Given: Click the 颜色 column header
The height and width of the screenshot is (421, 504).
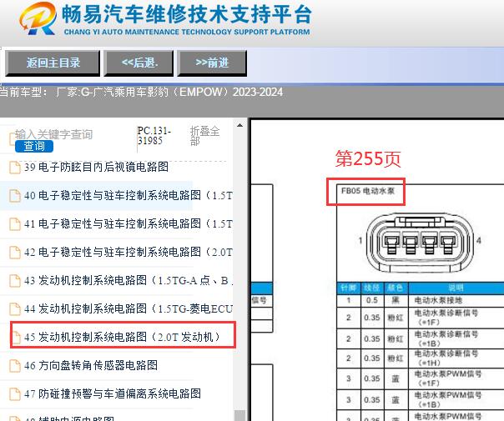Looking at the screenshot, I should click(396, 288).
